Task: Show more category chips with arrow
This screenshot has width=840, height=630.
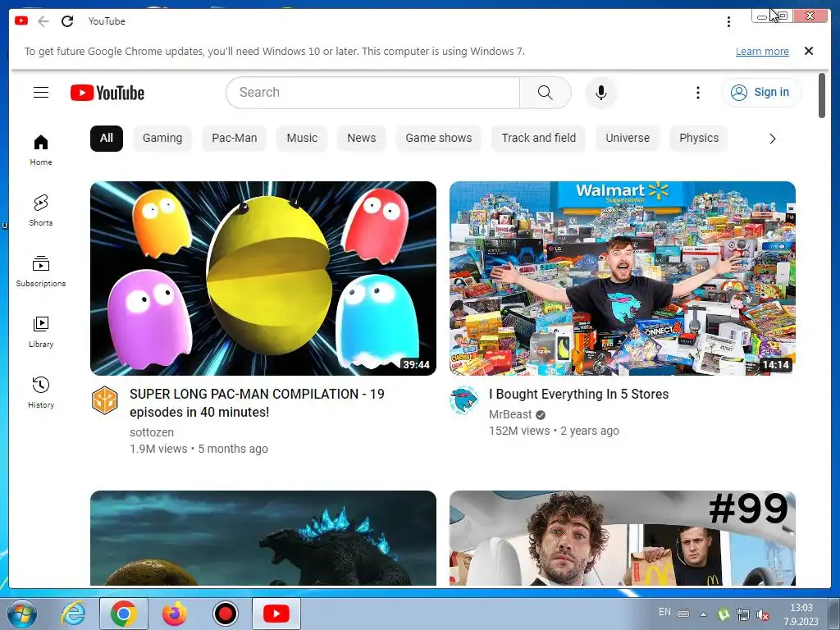Action: click(772, 139)
